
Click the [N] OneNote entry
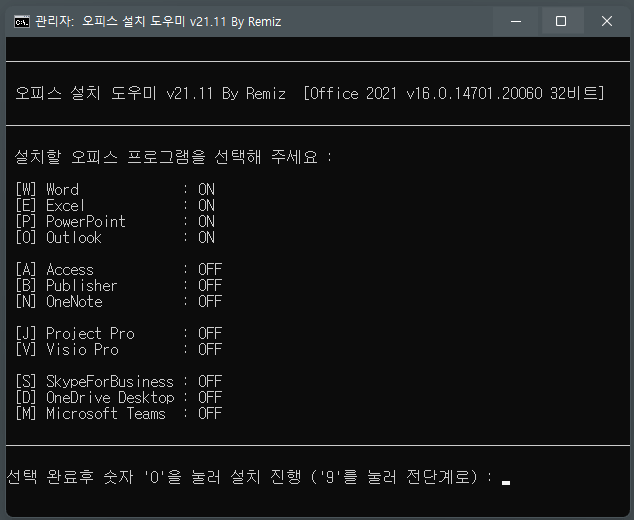59,302
